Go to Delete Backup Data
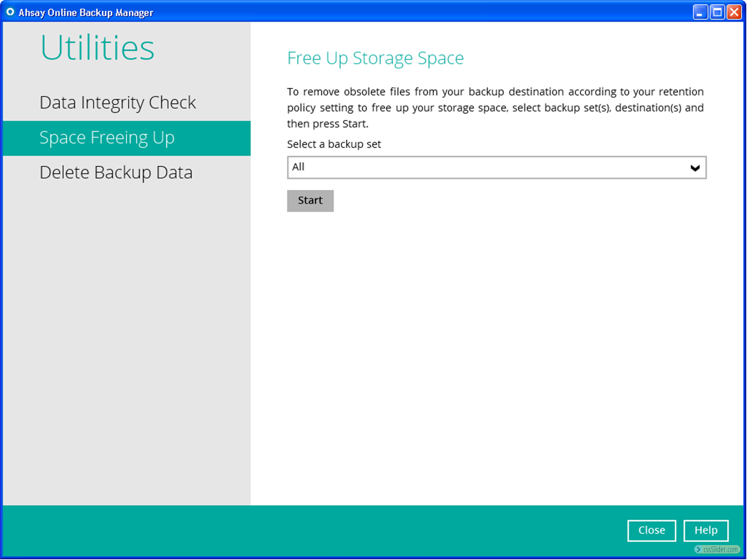Image resolution: width=747 pixels, height=560 pixels. (116, 173)
